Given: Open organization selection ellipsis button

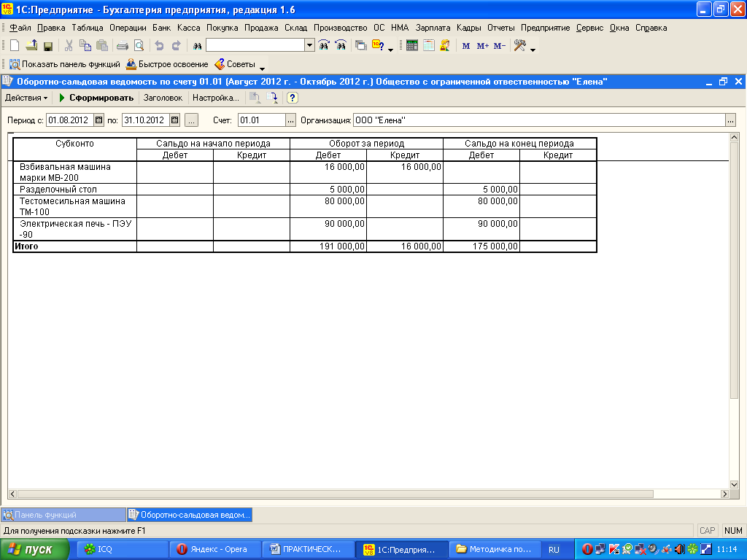Looking at the screenshot, I should (x=730, y=120).
